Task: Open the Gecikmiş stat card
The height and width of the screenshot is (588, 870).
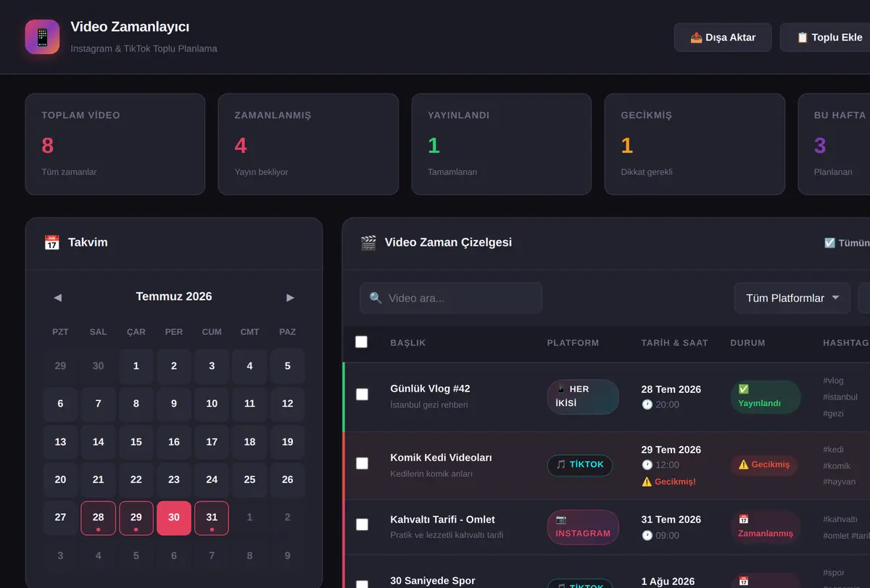Action: [x=695, y=144]
